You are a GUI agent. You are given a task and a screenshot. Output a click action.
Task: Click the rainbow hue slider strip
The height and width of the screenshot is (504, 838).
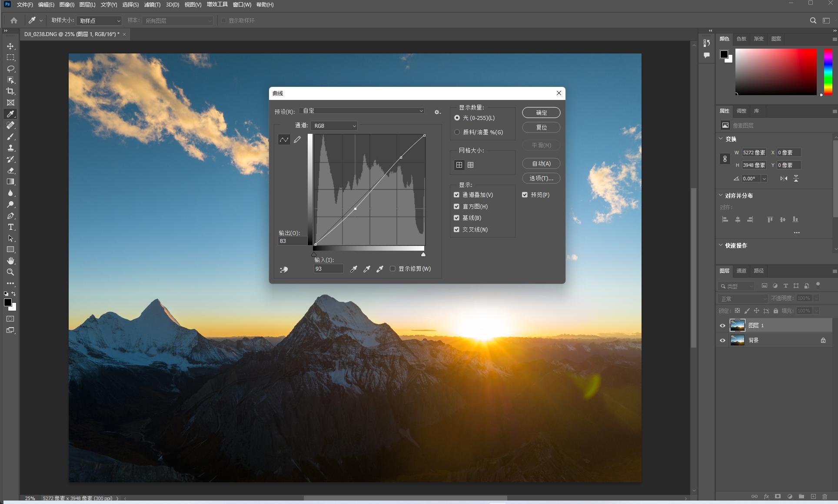[x=828, y=72]
